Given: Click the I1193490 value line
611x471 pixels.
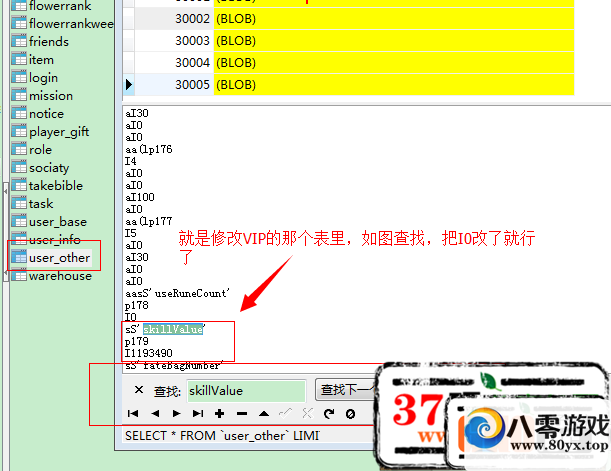Looking at the screenshot, I should (148, 353).
